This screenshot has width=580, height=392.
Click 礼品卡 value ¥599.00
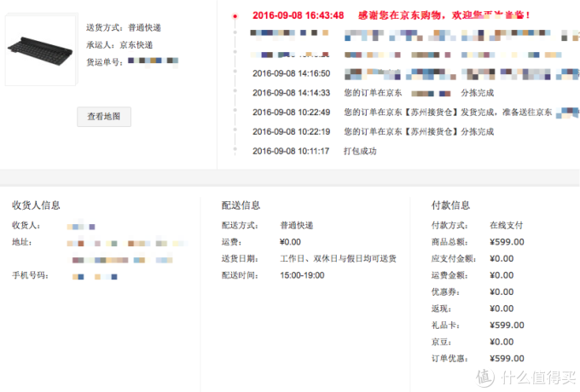point(507,326)
